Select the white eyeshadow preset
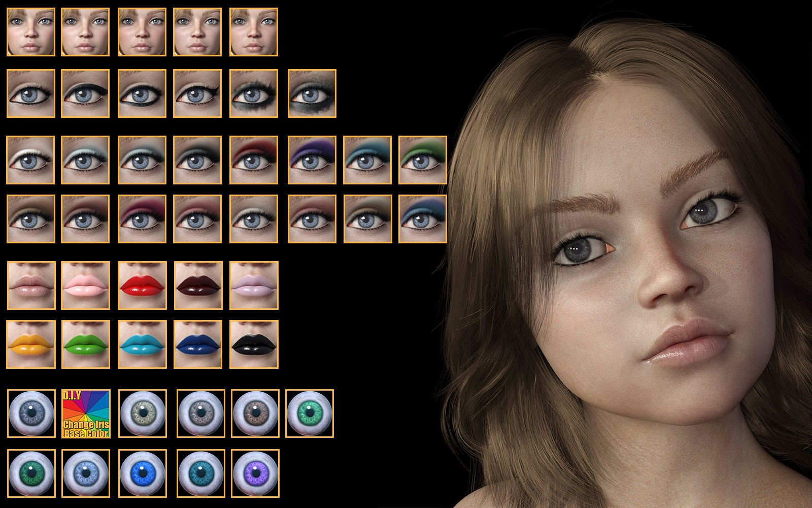The height and width of the screenshot is (508, 812). point(30,160)
